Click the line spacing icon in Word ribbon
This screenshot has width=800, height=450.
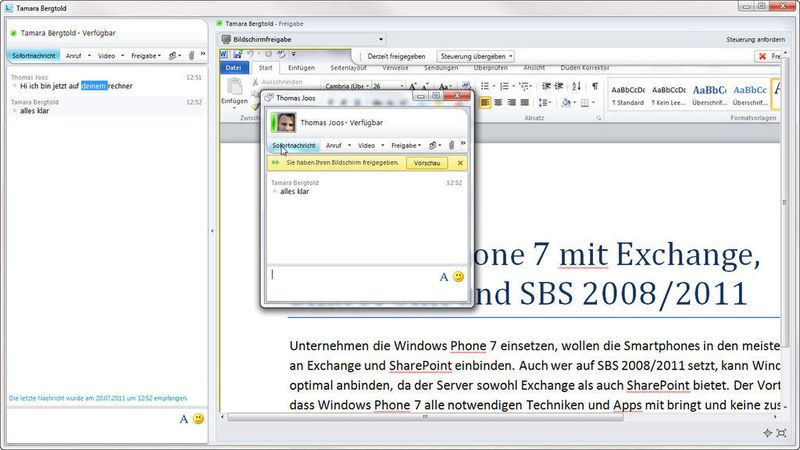point(543,103)
